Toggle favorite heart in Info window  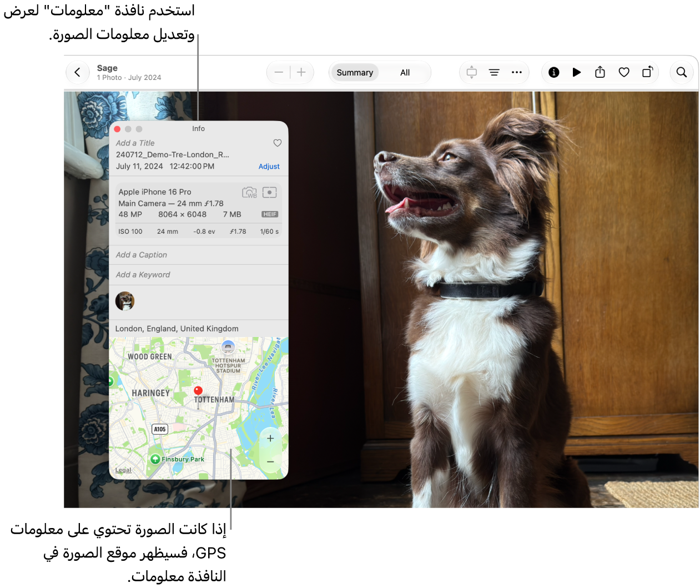(x=278, y=143)
